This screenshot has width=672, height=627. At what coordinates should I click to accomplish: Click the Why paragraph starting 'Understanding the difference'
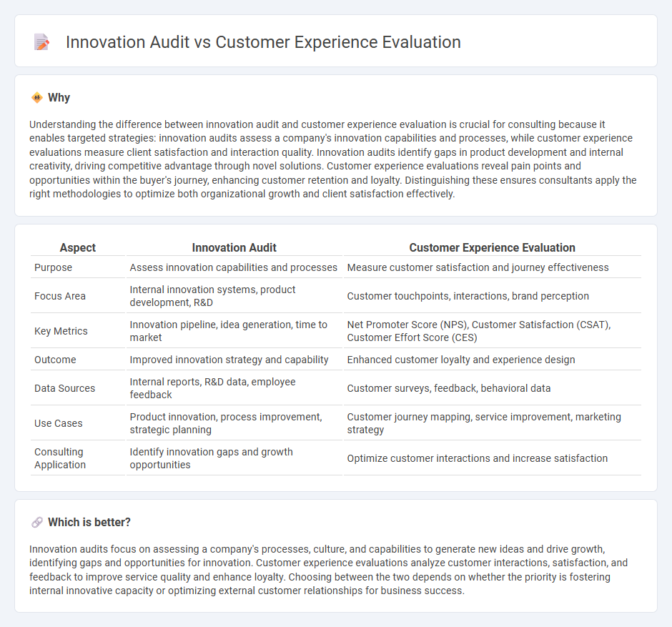pos(333,159)
